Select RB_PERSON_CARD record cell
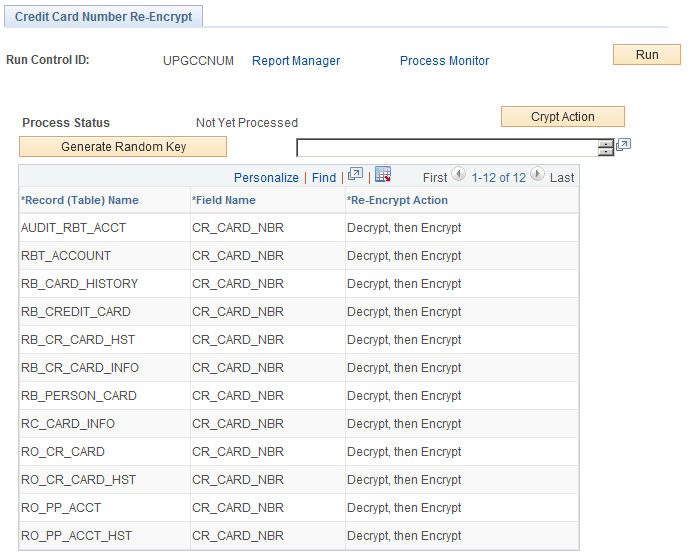 pos(105,396)
